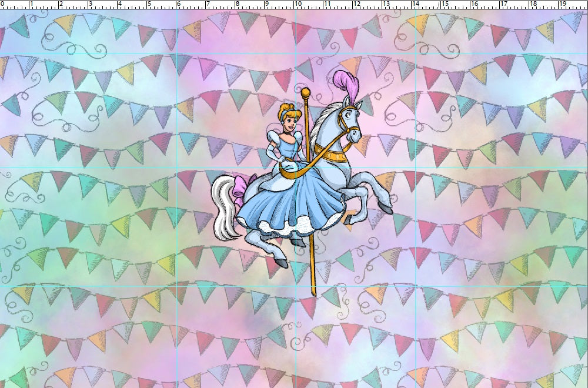Click the number 5 mark on the ruler
This screenshot has width=588, height=388.
coord(149,5)
